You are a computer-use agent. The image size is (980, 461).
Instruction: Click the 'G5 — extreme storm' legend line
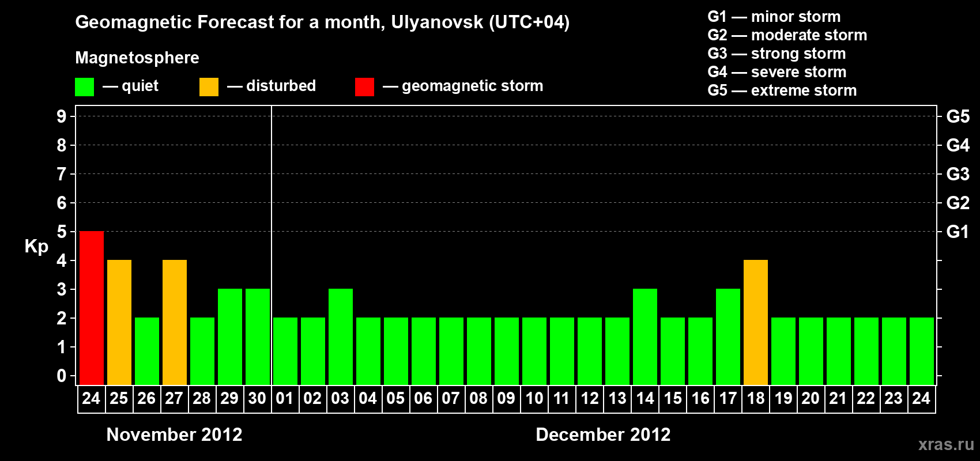[782, 90]
